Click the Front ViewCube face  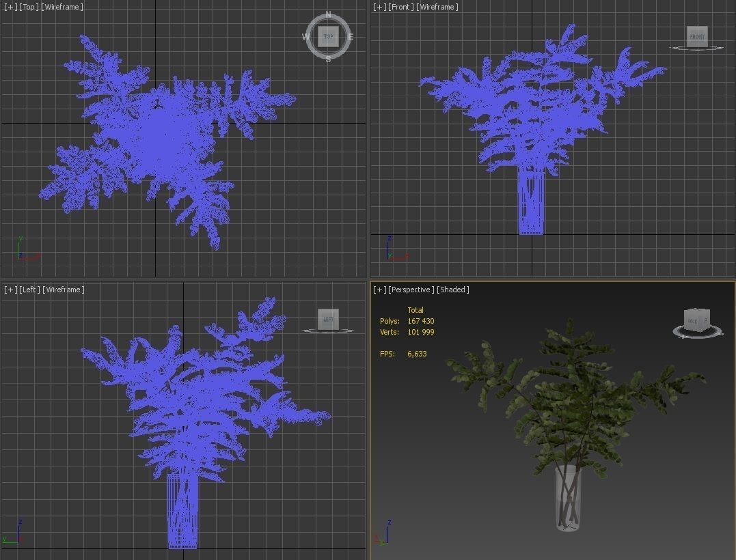coord(697,36)
